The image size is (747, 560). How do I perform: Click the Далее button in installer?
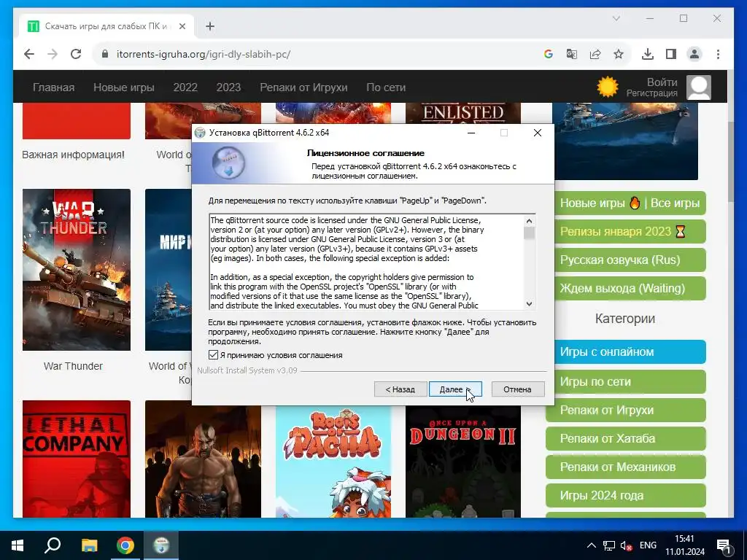click(x=455, y=389)
